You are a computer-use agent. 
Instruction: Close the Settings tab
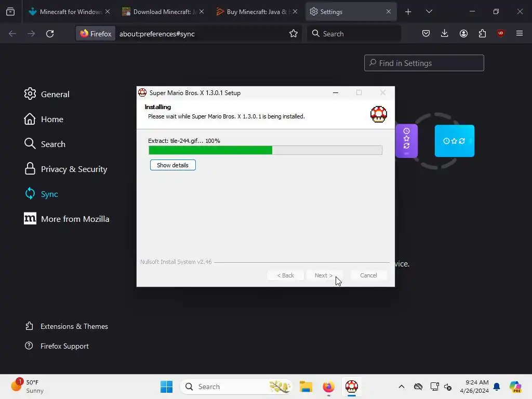(x=389, y=11)
